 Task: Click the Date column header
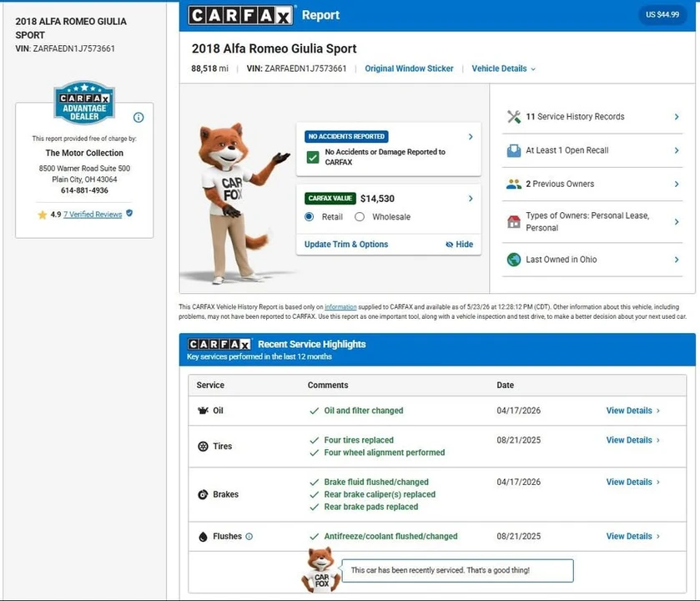tap(505, 385)
